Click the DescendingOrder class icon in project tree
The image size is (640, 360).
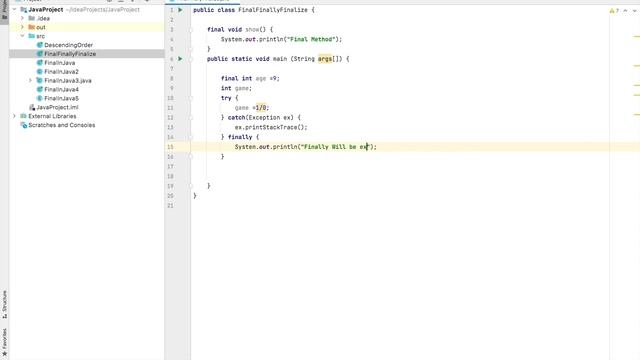(40, 45)
